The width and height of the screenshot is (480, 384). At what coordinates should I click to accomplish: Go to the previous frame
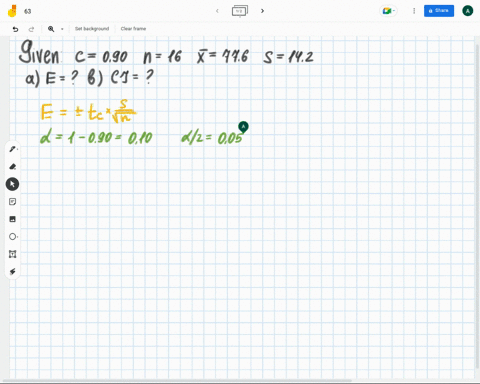pos(217,11)
